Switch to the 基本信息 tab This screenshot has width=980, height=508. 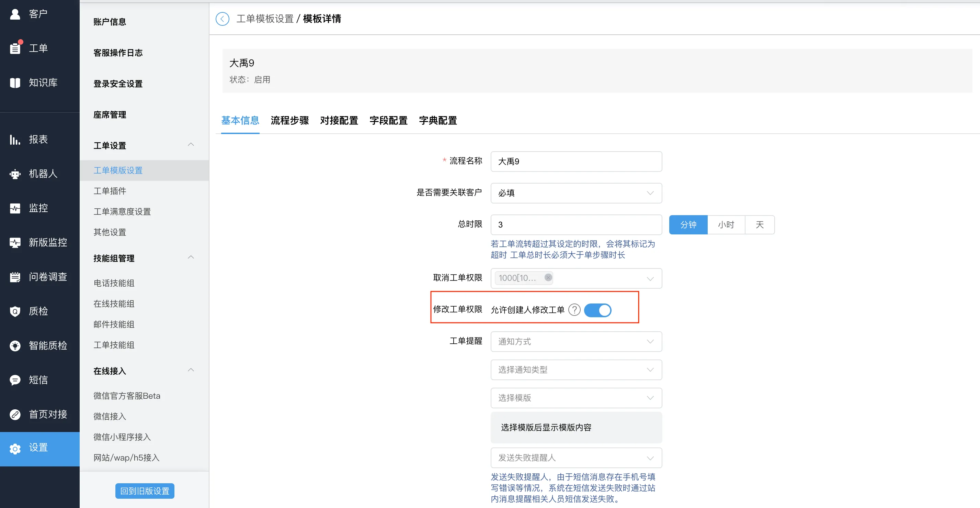(x=240, y=121)
